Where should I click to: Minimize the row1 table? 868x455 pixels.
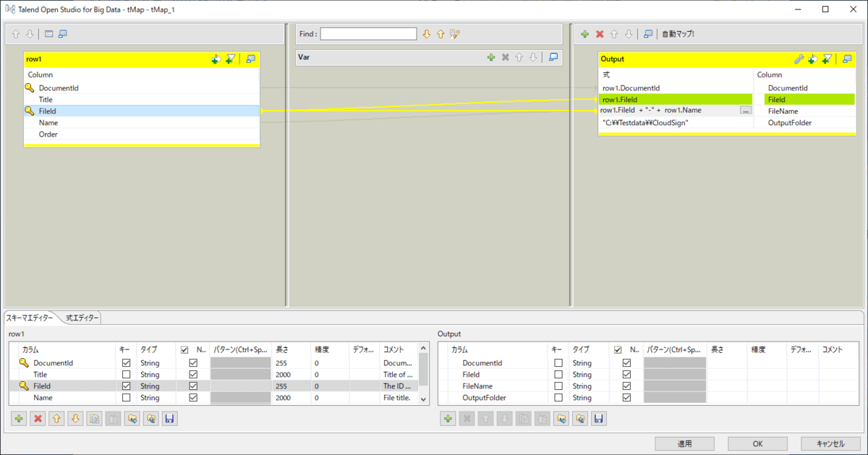(250, 59)
